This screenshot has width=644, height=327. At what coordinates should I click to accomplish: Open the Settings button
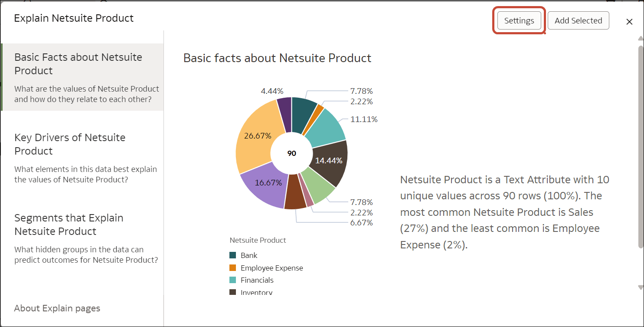pos(519,21)
